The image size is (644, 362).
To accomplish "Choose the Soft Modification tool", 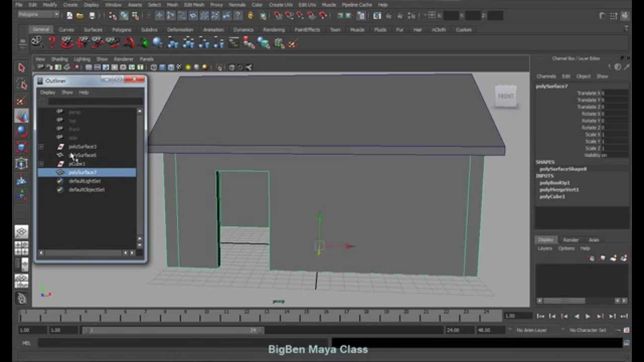I will coord(21,179).
